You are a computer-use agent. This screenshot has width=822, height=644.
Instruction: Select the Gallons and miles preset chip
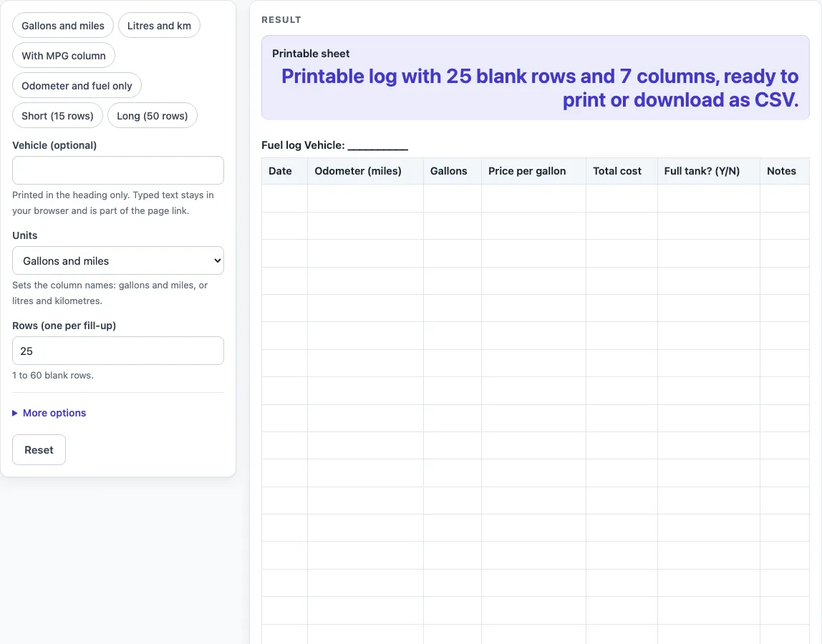pyautogui.click(x=63, y=26)
